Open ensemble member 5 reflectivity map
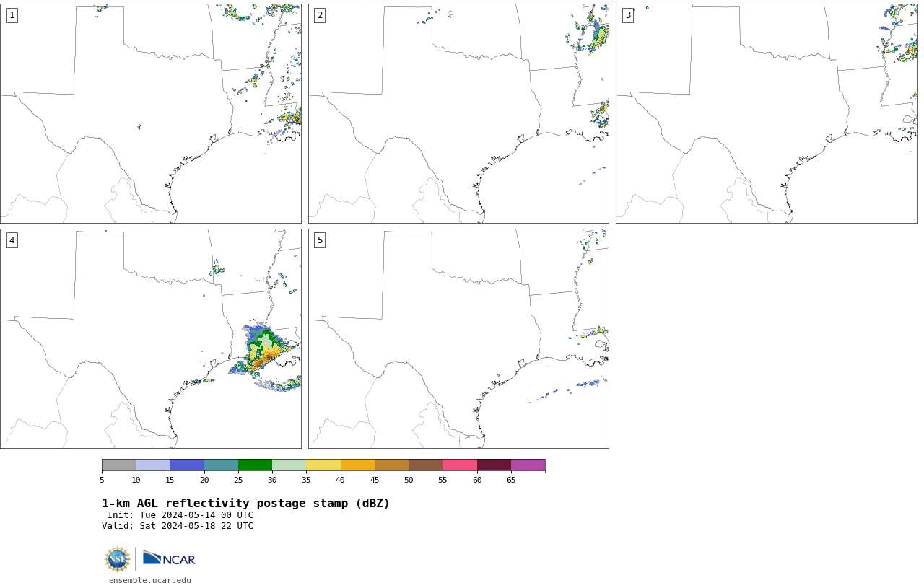Image resolution: width=924 pixels, height=588 pixels. (458, 338)
